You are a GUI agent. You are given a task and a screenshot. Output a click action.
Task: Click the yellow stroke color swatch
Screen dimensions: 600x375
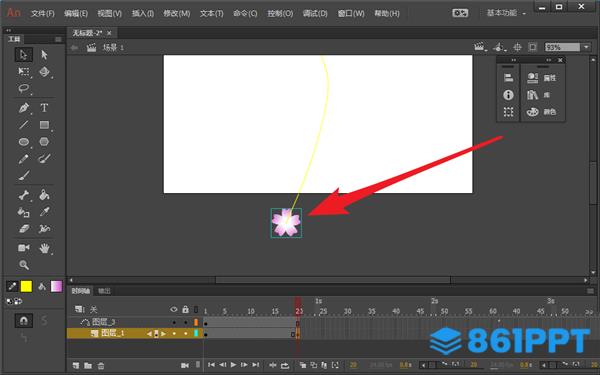[26, 286]
